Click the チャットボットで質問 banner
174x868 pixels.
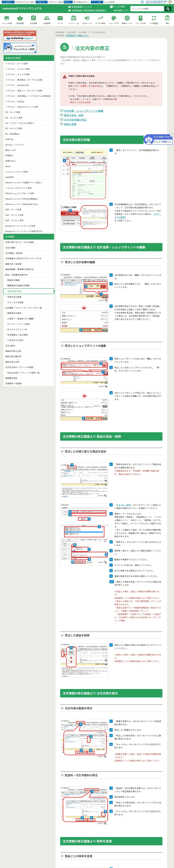pos(20,48)
